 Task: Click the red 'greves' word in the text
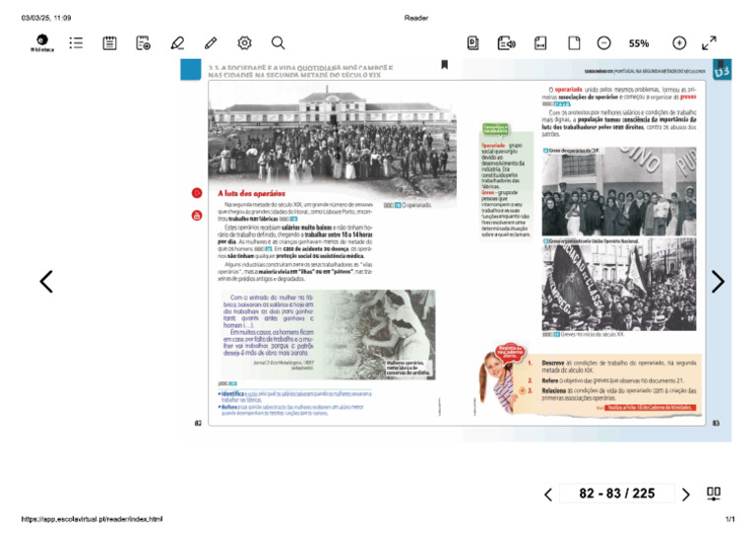688,97
